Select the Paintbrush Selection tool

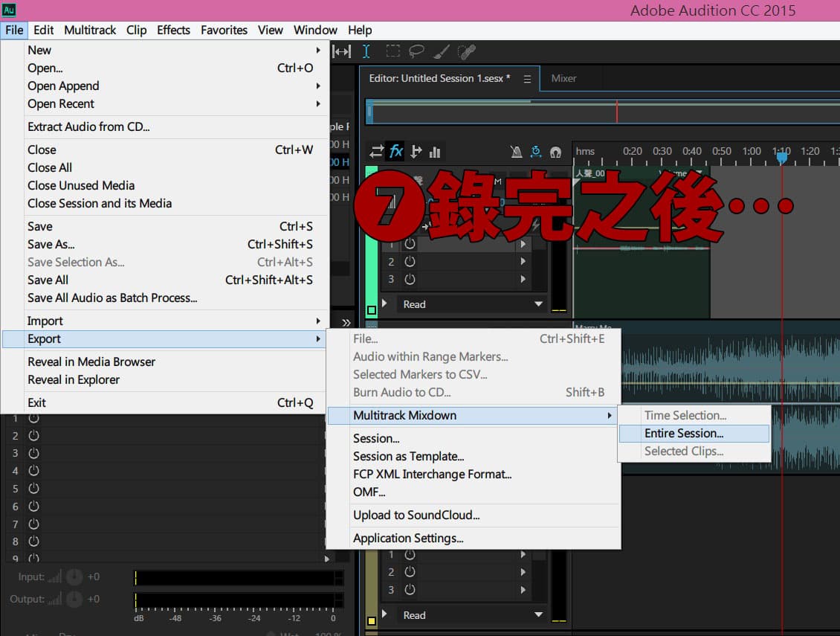click(x=442, y=51)
